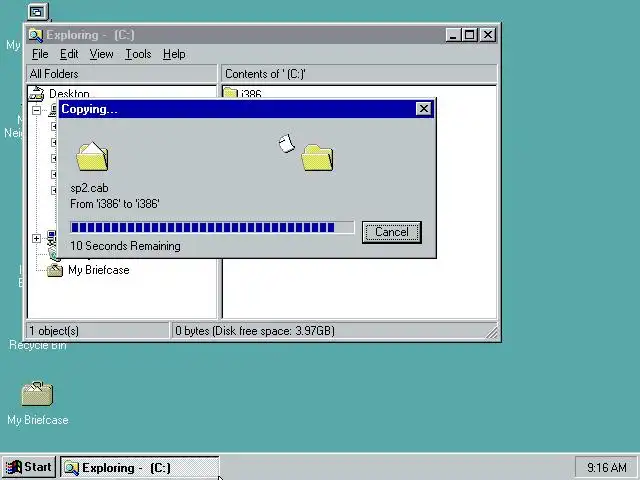640x480 pixels.
Task: Select the i386 folder in contents pane
Action: click(x=243, y=93)
